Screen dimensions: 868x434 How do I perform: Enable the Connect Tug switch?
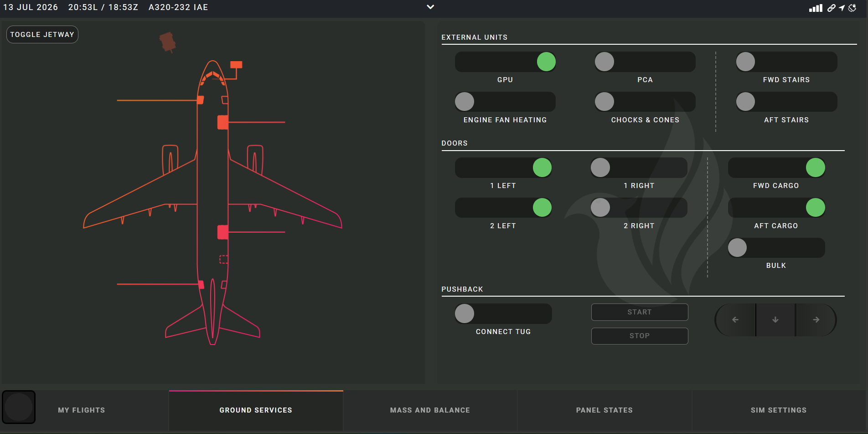(x=503, y=314)
